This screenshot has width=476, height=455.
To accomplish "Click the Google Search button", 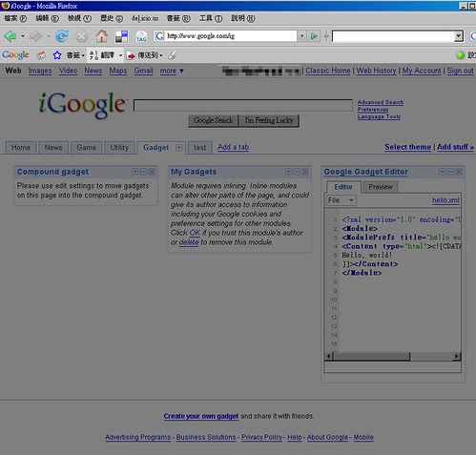I will tap(213, 120).
